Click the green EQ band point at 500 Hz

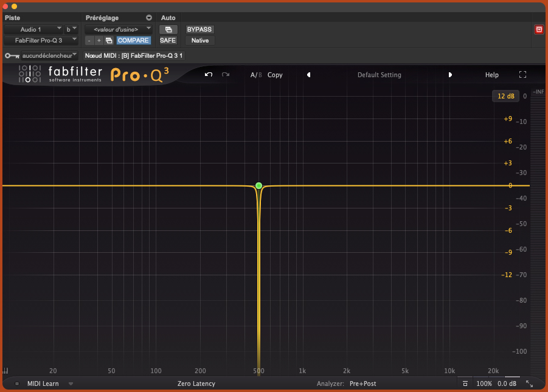259,185
